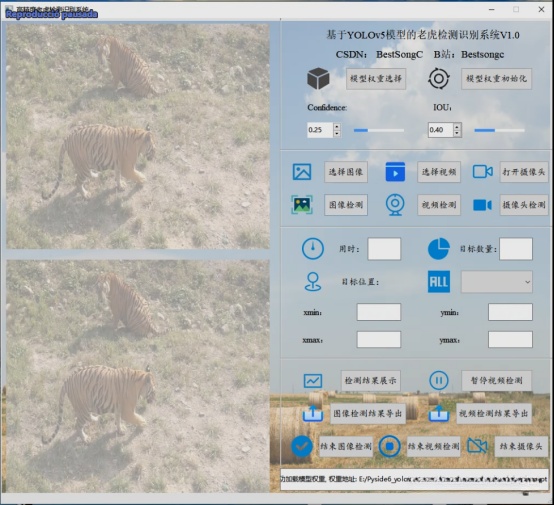This screenshot has height=505, width=554.
Task: Open the target selection combo box
Action: [496, 282]
